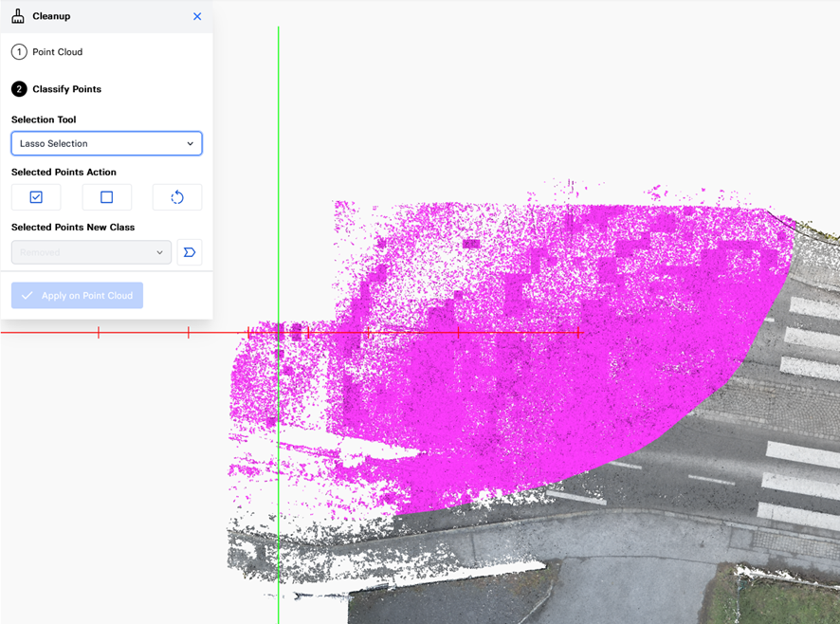Select the Classify Points step
This screenshot has width=840, height=624.
66,89
